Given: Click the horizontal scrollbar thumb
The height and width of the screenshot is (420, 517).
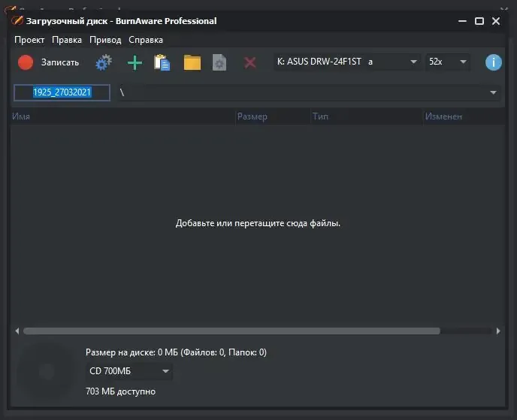Looking at the screenshot, I should coord(231,331).
